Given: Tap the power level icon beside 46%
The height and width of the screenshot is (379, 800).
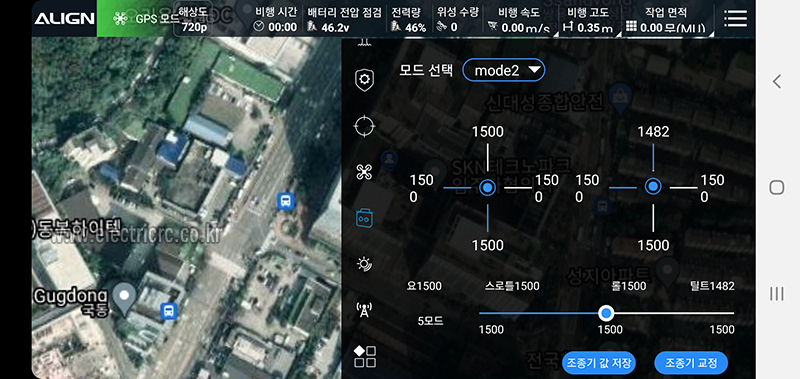Looking at the screenshot, I should pyautogui.click(x=395, y=27).
